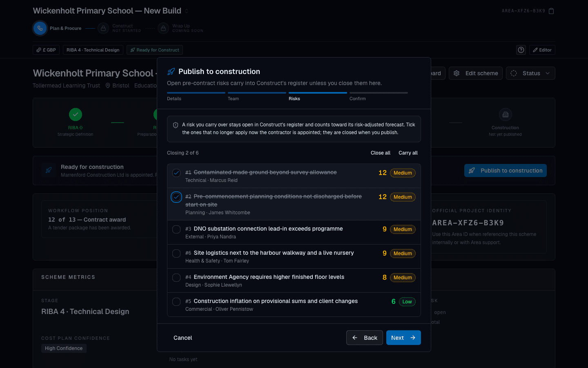
Task: Click the RIBA 4 · Technical Design chip
Action: pos(93,50)
